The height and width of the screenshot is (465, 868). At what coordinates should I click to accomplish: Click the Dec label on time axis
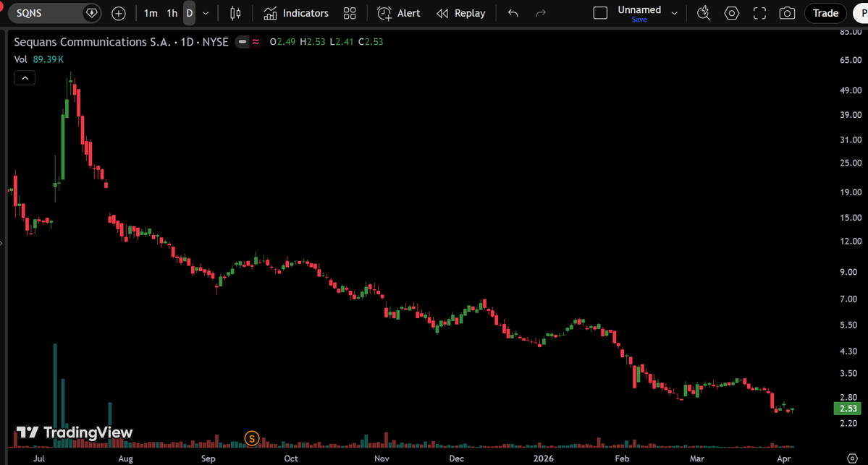(457, 458)
